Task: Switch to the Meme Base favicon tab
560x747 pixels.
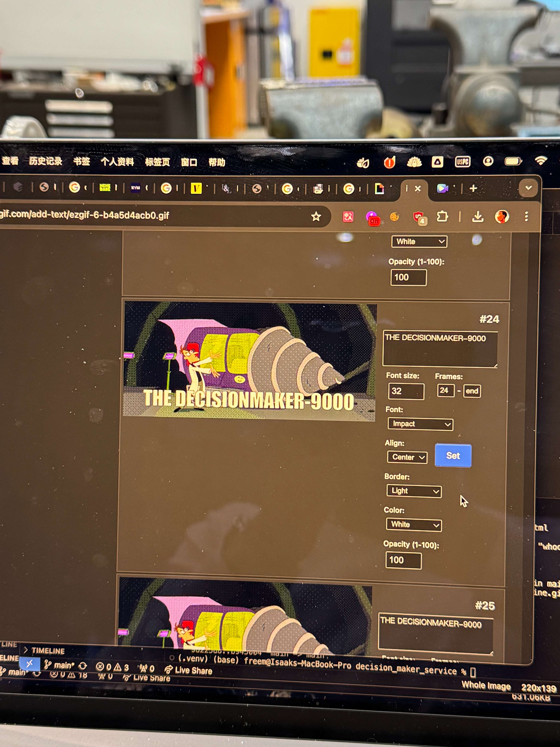Action: (x=105, y=187)
